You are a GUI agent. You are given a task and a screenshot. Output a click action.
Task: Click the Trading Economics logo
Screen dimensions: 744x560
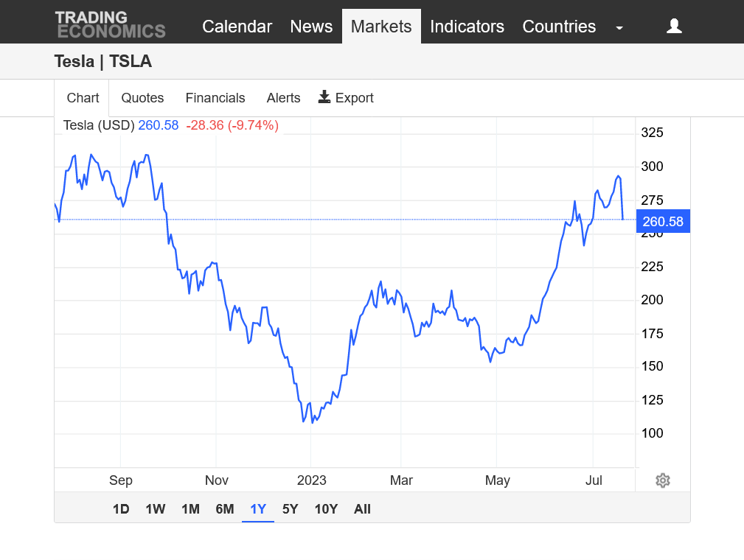pos(110,25)
